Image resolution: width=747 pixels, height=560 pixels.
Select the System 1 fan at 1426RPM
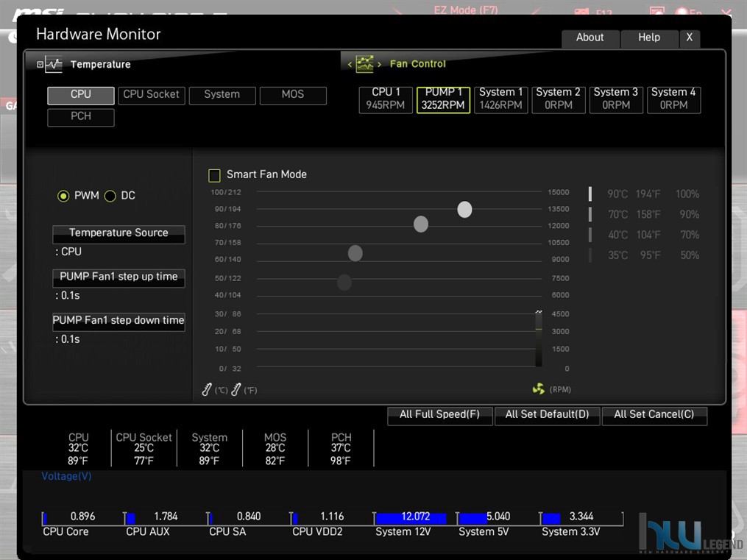[500, 99]
